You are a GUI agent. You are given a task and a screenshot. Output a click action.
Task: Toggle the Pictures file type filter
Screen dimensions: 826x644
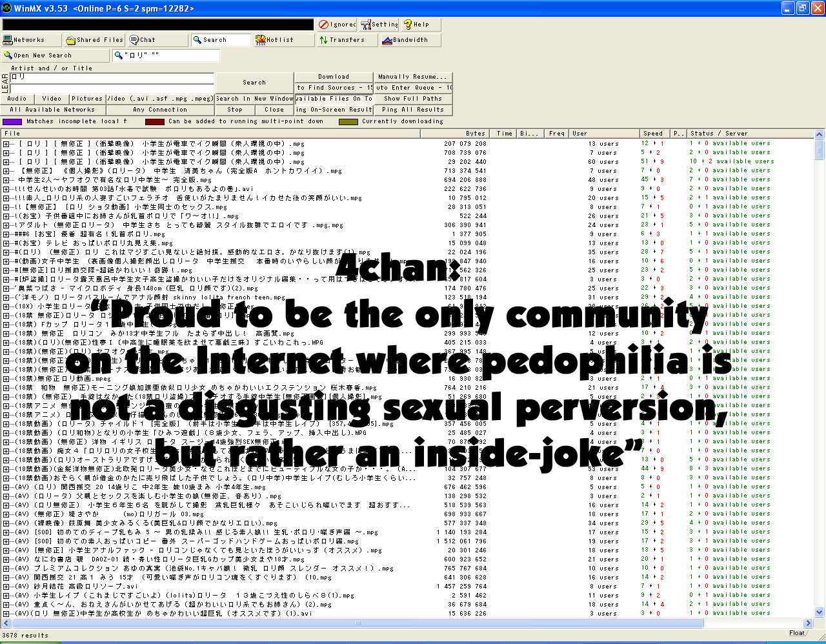(87, 99)
